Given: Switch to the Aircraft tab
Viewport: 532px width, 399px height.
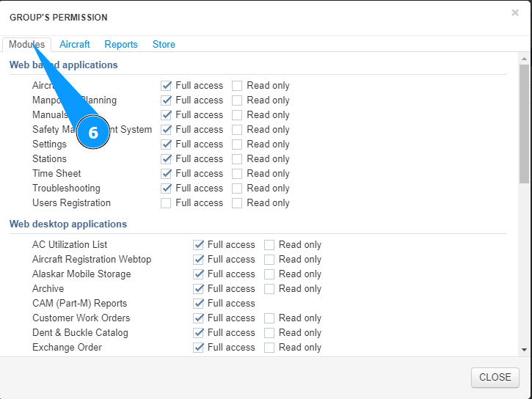Looking at the screenshot, I should tap(75, 45).
